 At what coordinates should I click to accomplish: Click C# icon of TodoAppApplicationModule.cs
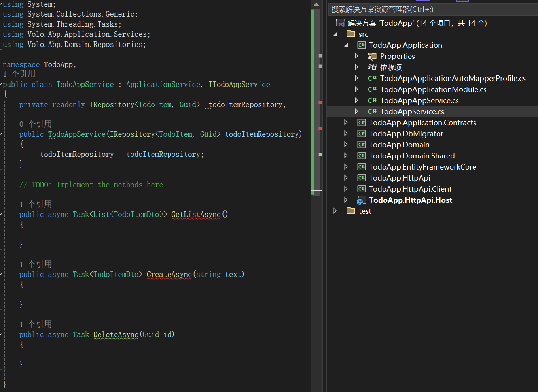(x=372, y=89)
